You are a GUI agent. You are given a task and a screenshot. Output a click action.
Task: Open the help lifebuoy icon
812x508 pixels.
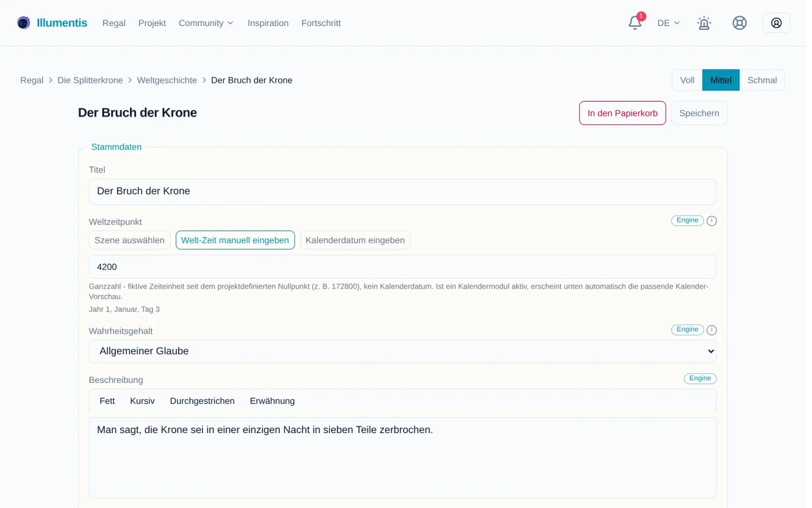[x=740, y=23]
